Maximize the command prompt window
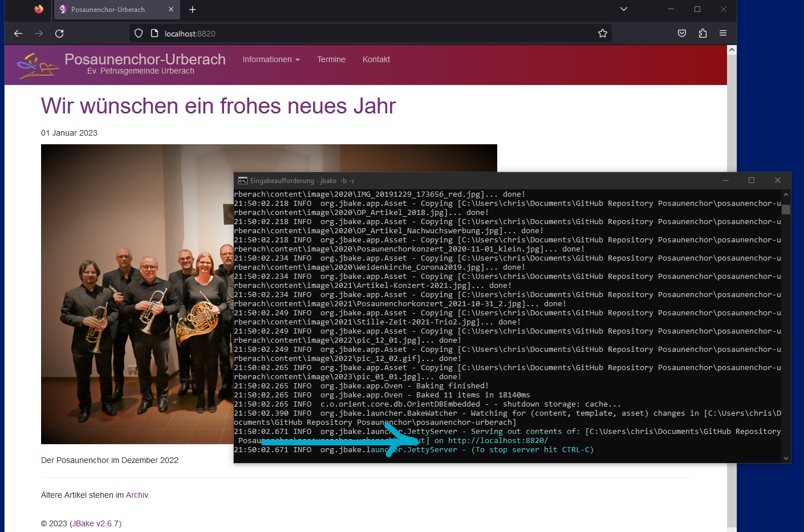Image resolution: width=804 pixels, height=532 pixels. pyautogui.click(x=752, y=180)
